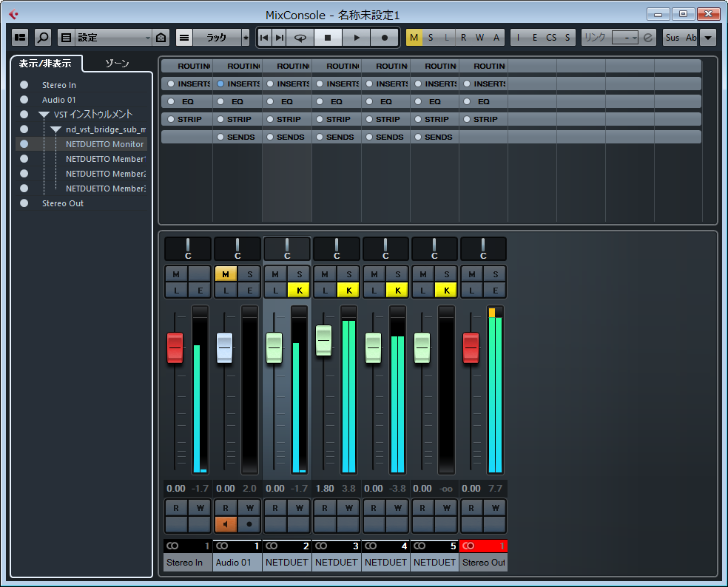Toggle global Write automation W button
The image size is (728, 587).
(479, 38)
